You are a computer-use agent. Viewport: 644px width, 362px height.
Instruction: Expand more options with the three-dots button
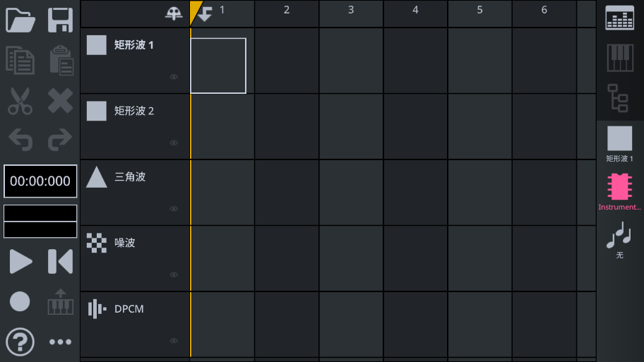tap(60, 342)
